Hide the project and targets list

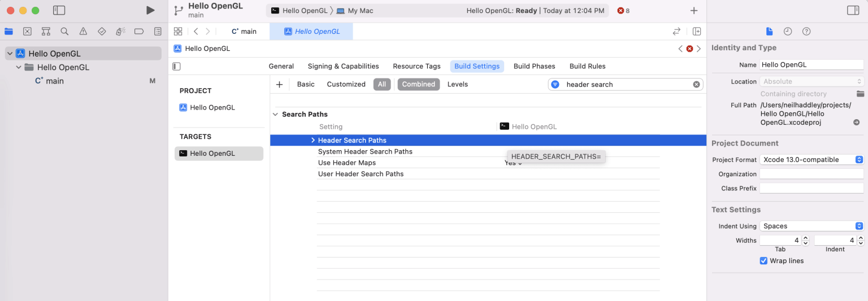[176, 67]
